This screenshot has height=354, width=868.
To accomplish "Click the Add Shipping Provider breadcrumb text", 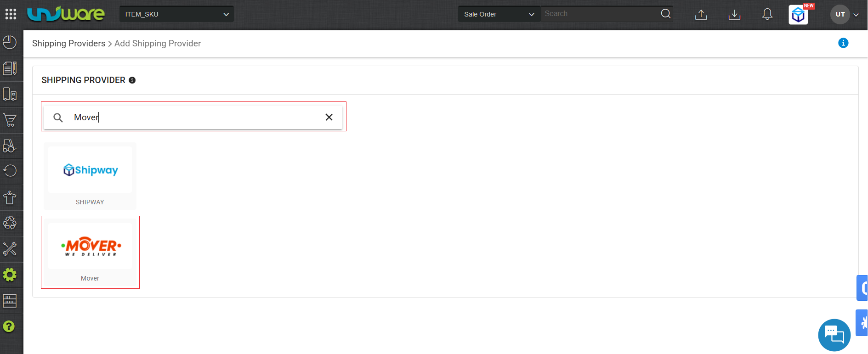I will 158,44.
